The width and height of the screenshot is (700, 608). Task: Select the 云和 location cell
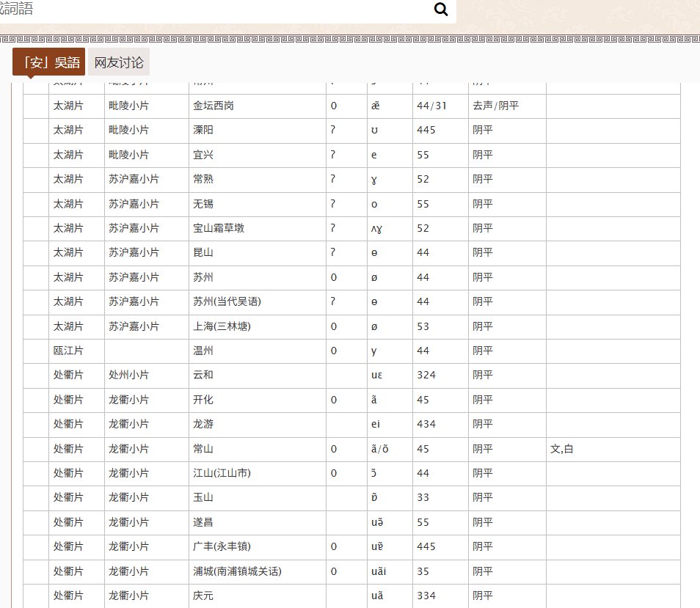coord(257,376)
